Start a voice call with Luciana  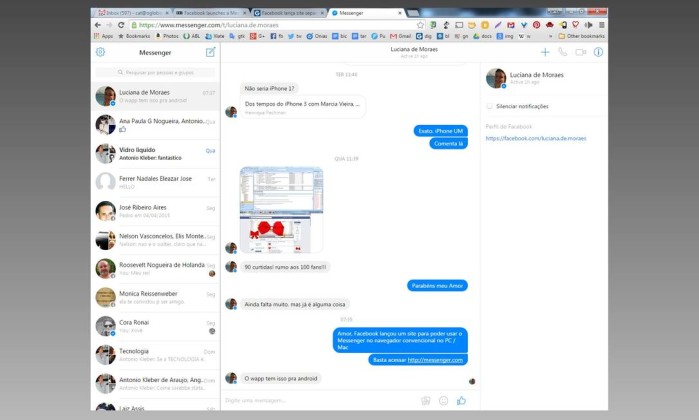[563, 52]
